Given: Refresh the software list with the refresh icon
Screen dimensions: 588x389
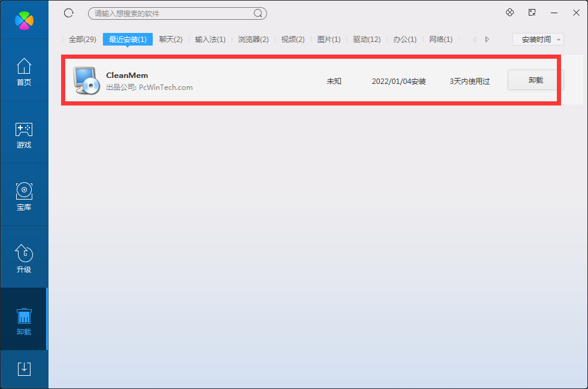Looking at the screenshot, I should click(x=68, y=13).
